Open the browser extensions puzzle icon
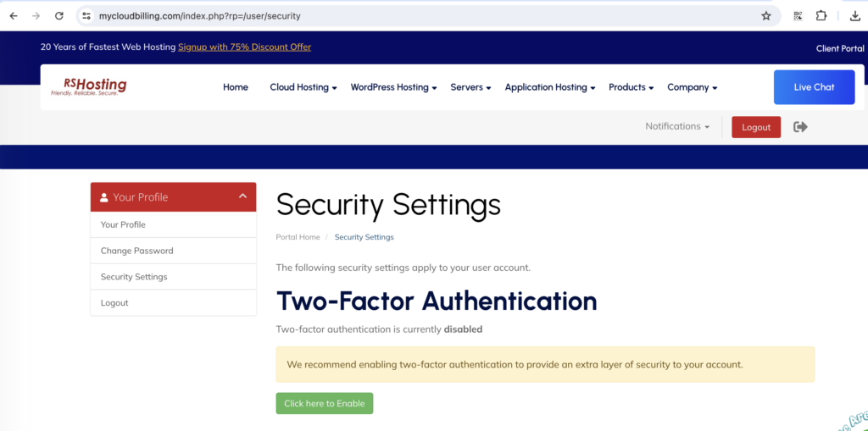868x431 pixels. pos(821,16)
